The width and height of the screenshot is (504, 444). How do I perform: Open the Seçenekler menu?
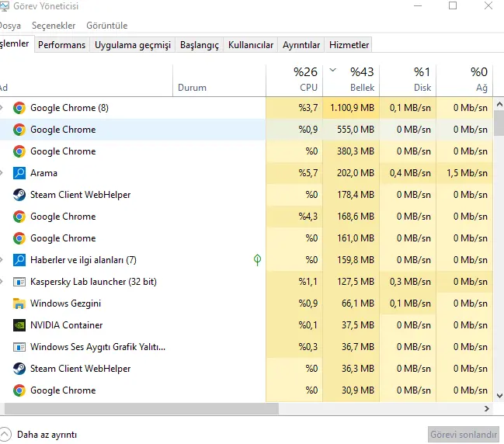point(54,26)
